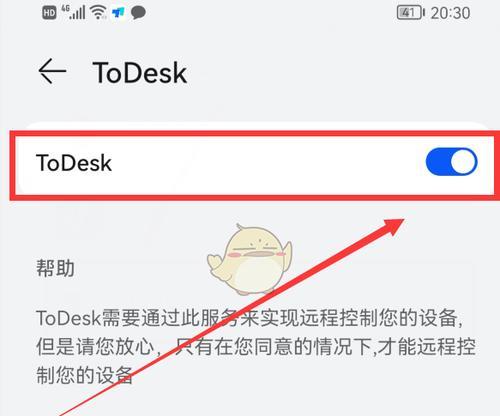Tap the 帮助 section heading
This screenshot has width=500, height=416.
click(x=55, y=268)
